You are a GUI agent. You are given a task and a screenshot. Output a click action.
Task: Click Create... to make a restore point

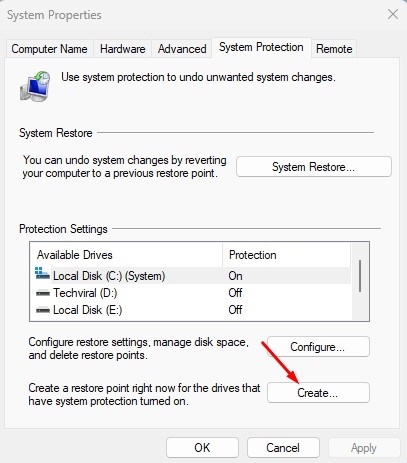(318, 393)
